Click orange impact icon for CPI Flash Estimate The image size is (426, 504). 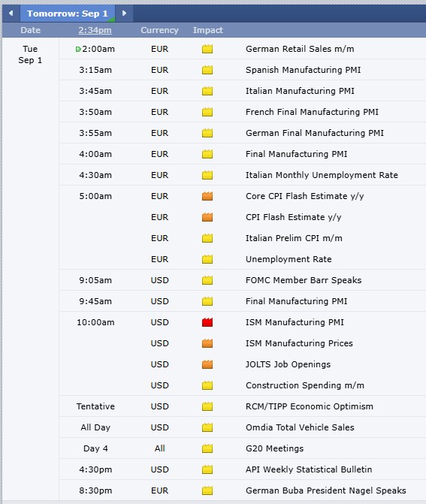click(207, 217)
